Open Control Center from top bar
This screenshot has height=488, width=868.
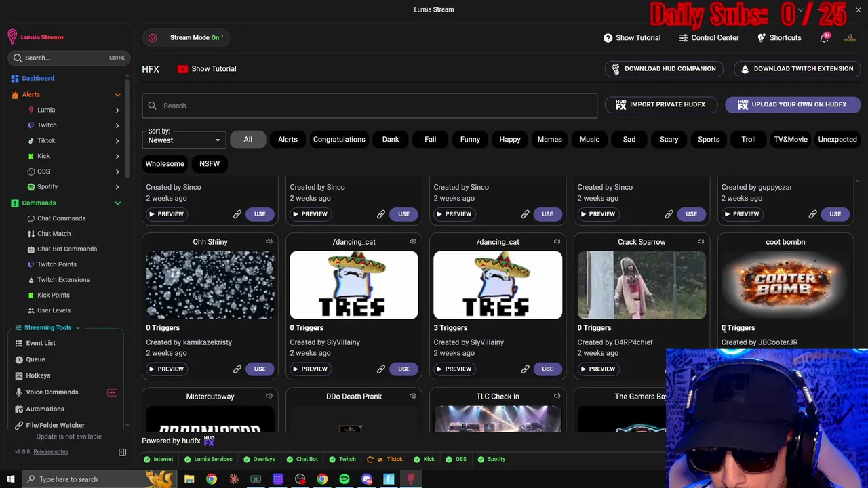(709, 38)
